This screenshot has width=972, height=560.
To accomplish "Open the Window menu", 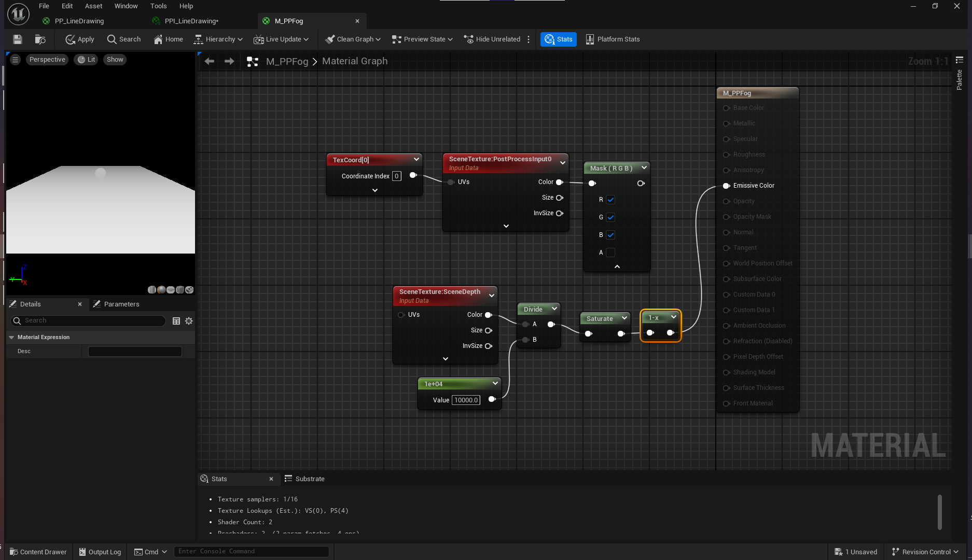I will pyautogui.click(x=126, y=6).
